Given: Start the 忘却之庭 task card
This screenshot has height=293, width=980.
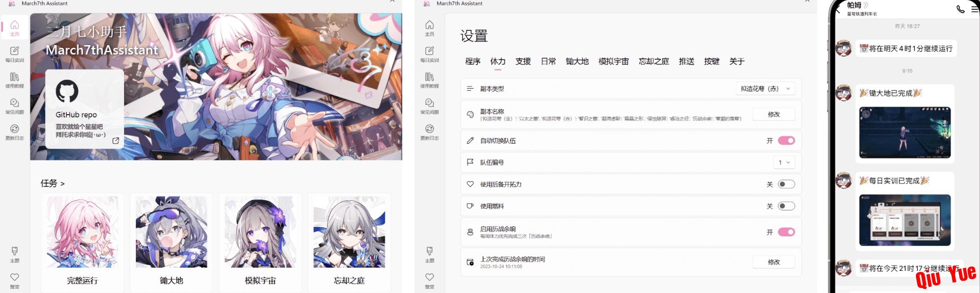Looking at the screenshot, I should click(349, 243).
